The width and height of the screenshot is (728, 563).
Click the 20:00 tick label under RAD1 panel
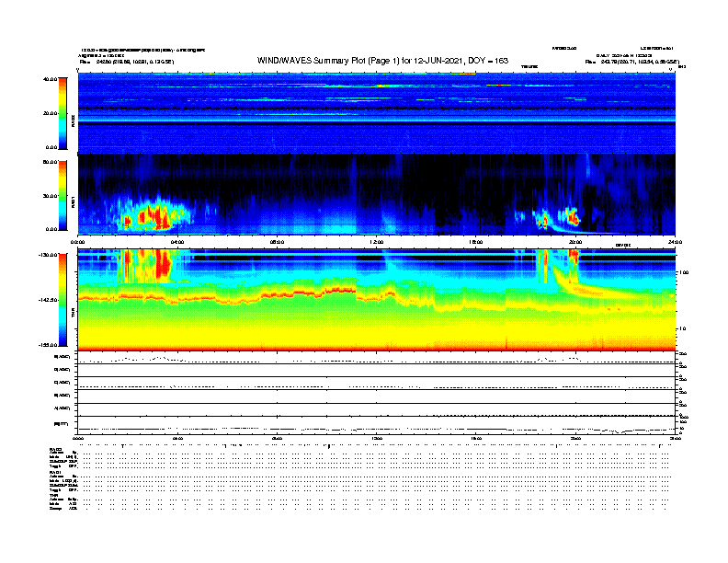(x=575, y=242)
